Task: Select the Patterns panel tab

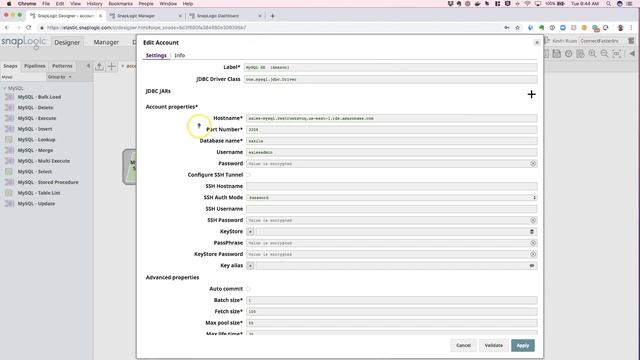Action: click(62, 66)
